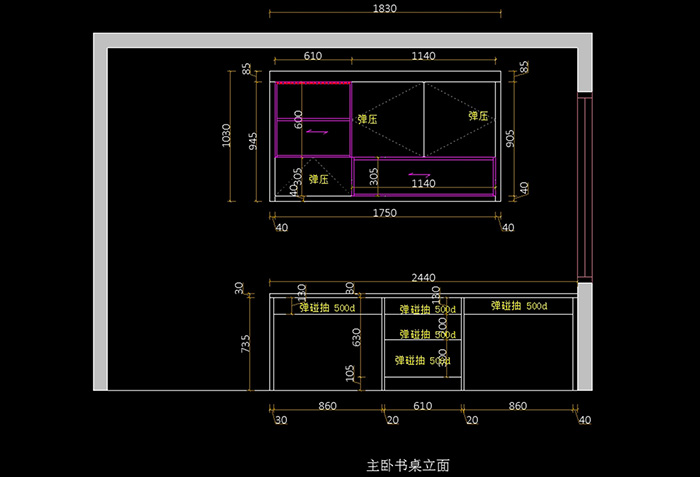700x477 pixels.
Task: Select the right desk drawer 弹碰抽 500d label
Action: [519, 305]
